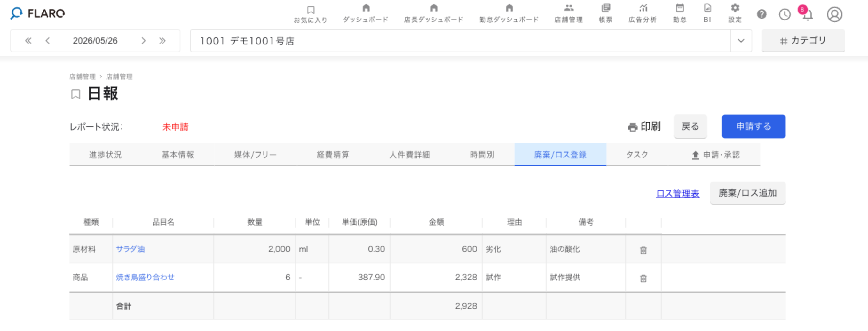The width and height of the screenshot is (868, 331).
Task: Open the 焼き鳥盛り合わせ item link
Action: [x=145, y=277]
